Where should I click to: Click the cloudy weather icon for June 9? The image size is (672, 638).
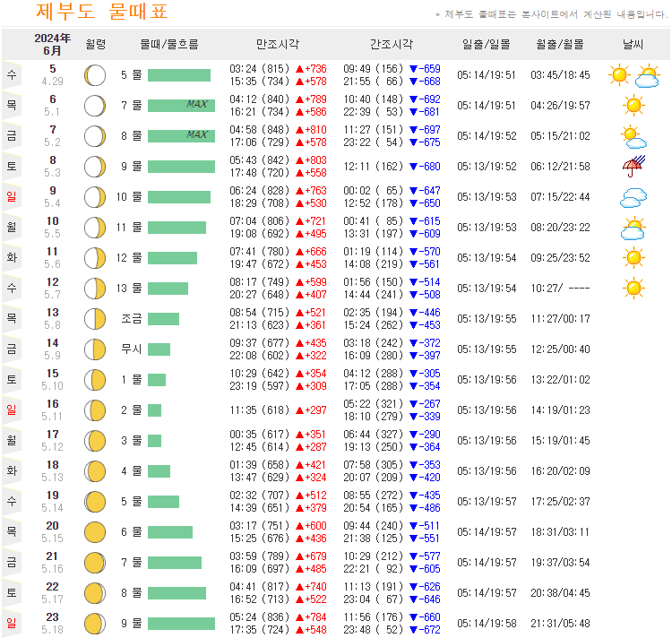(x=633, y=197)
